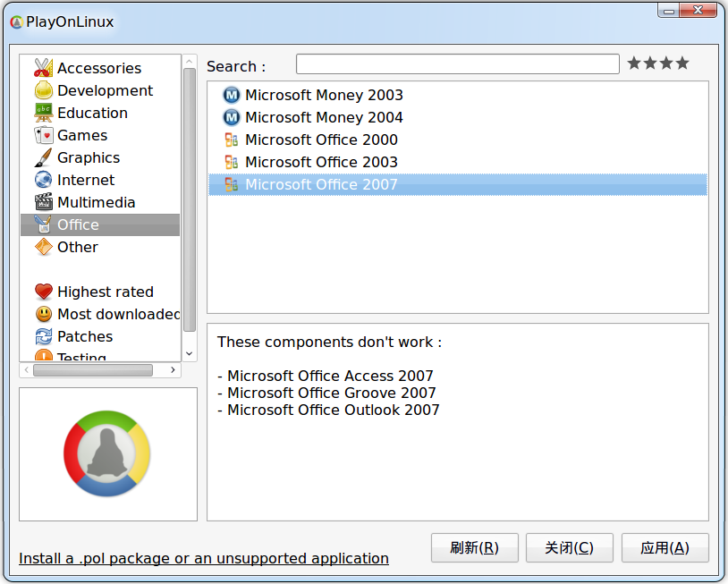Click the four-star rating indicator
Viewport: 728px width, 584px height.
click(x=658, y=63)
